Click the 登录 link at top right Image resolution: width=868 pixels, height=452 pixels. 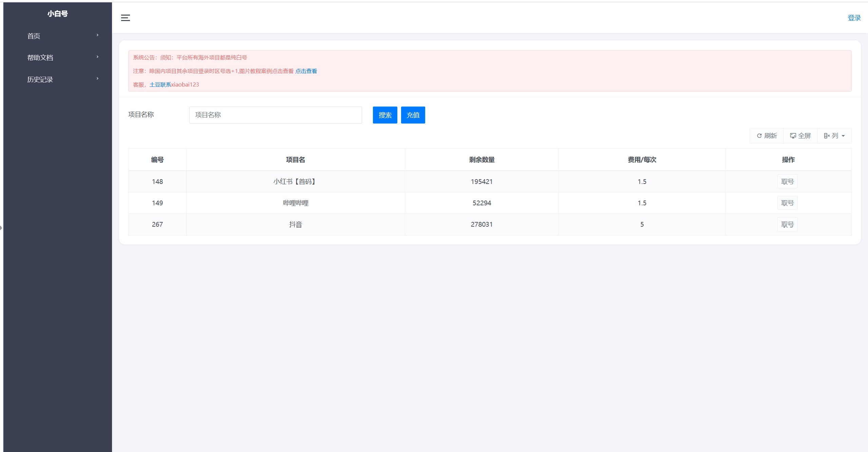click(854, 18)
